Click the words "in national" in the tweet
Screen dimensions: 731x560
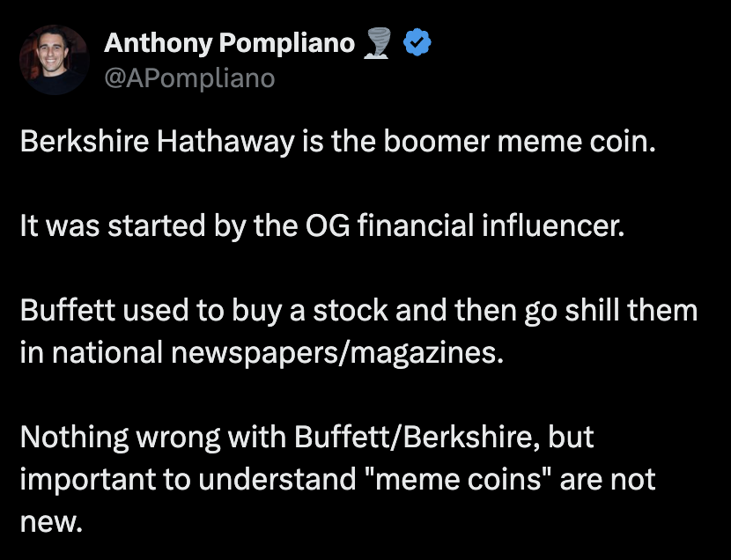point(92,352)
